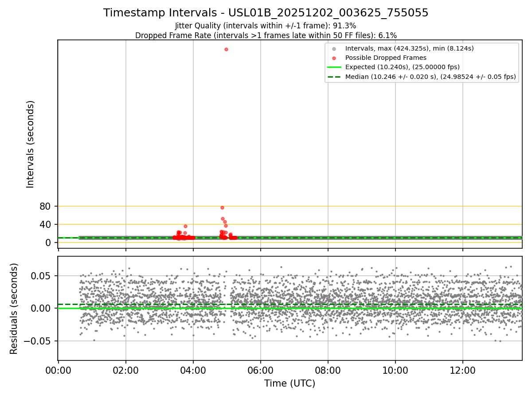Click the gray dot marker in the Intervals legend row

pyautogui.click(x=334, y=49)
